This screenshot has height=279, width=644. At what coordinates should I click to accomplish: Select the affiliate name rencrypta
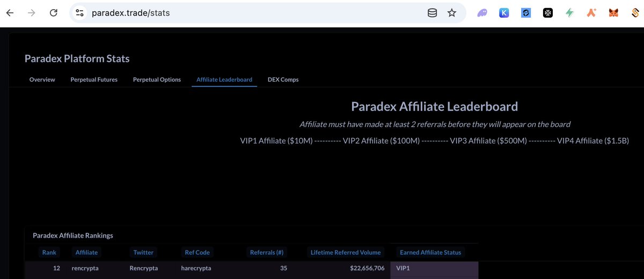click(85, 268)
